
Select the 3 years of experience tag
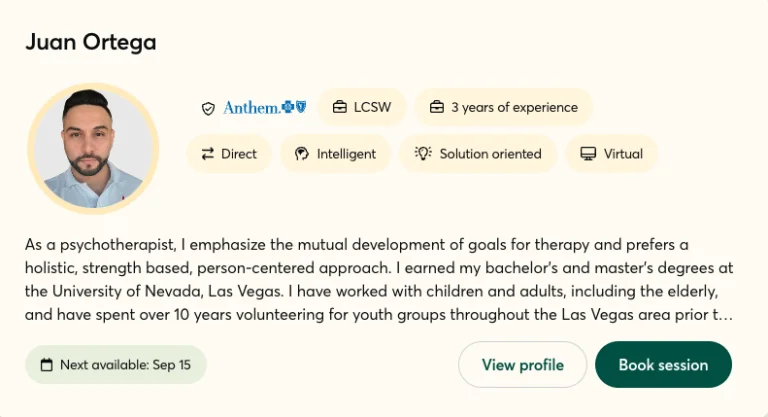[x=504, y=107]
